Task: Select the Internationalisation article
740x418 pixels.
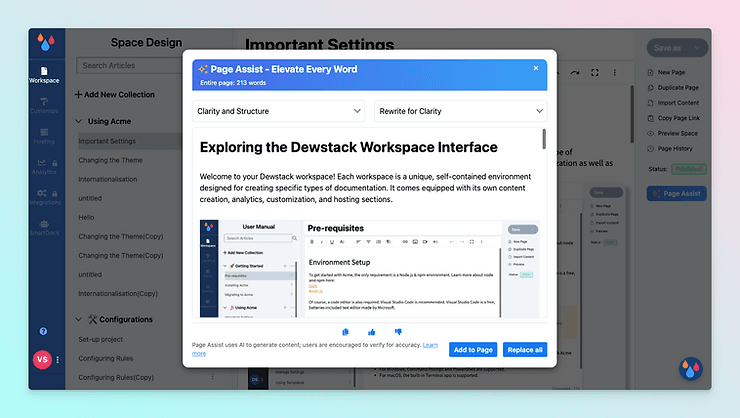Action: tap(108, 179)
